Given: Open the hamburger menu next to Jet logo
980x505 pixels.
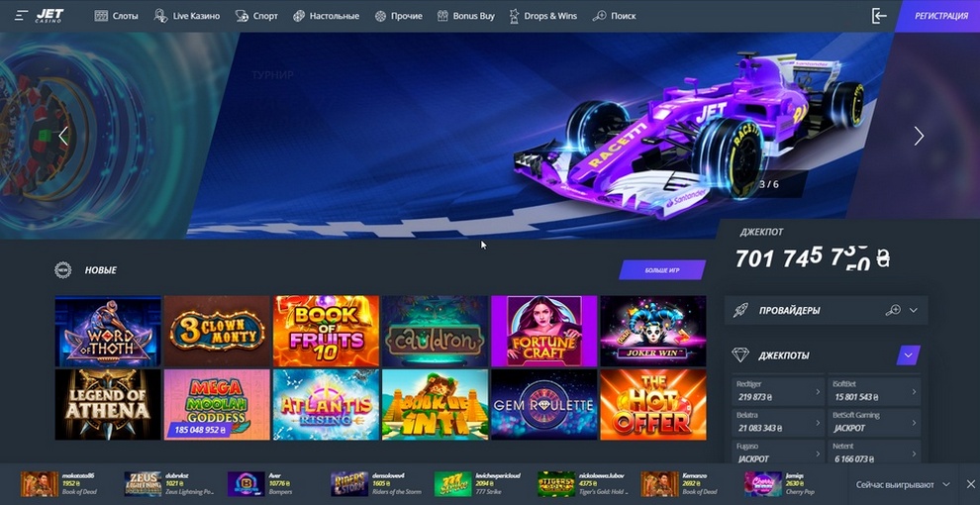Looking at the screenshot, I should pyautogui.click(x=21, y=16).
